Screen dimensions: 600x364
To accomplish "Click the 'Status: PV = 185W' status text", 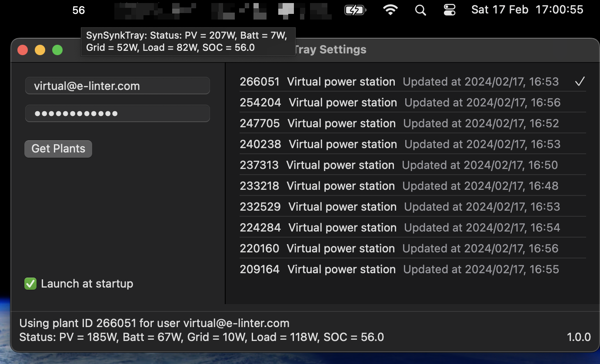I will (x=202, y=337).
